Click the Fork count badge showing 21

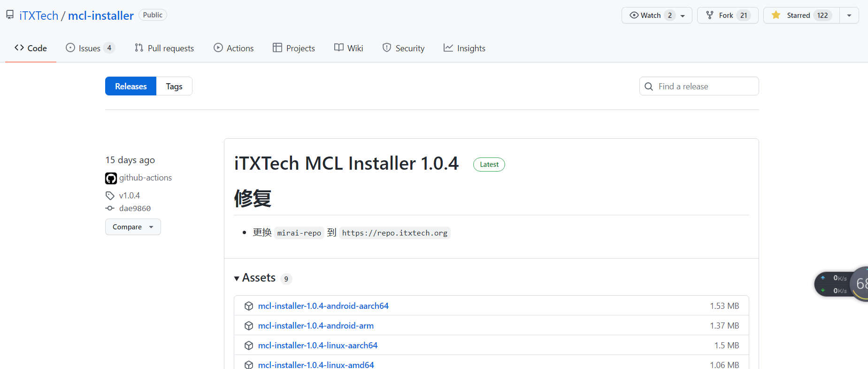[744, 16]
